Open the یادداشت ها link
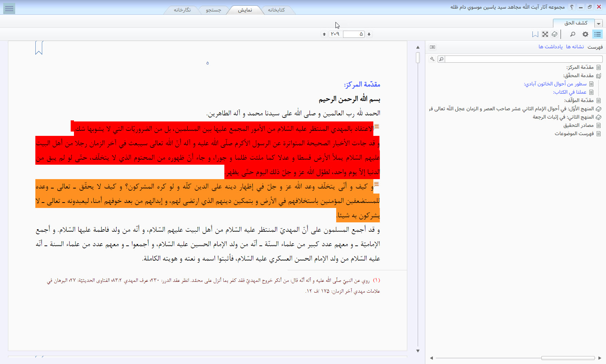This screenshot has height=364, width=606. [x=550, y=47]
